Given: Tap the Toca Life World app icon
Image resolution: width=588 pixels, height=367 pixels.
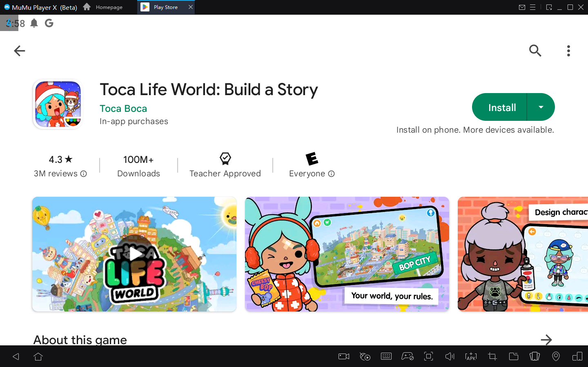Looking at the screenshot, I should click(58, 104).
